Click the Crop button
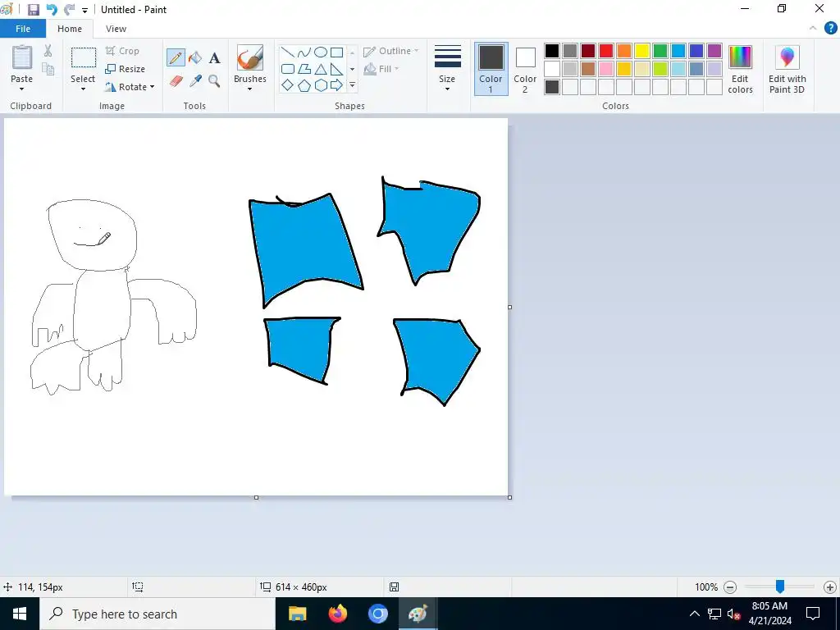Screen dimensions: 840x630 pyautogui.click(x=123, y=51)
